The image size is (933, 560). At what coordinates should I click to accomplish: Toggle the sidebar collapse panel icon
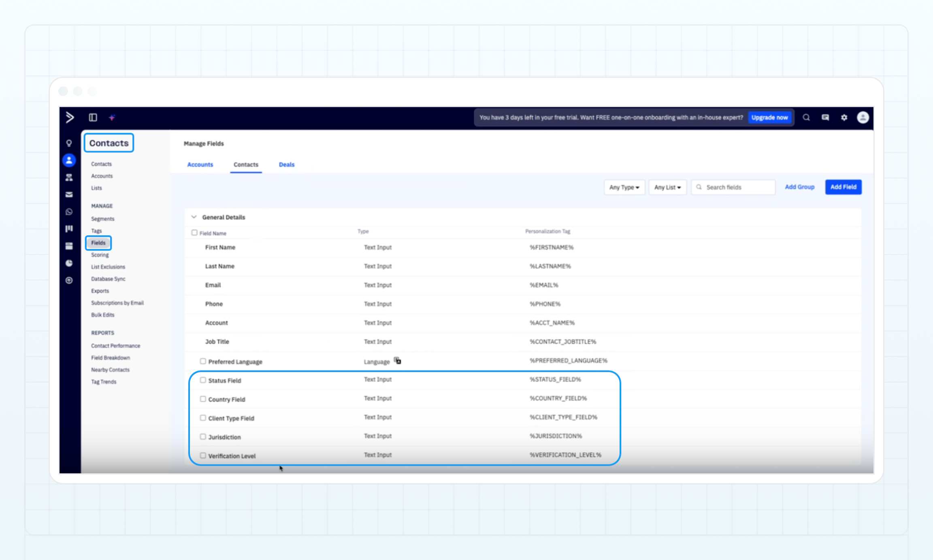tap(93, 117)
